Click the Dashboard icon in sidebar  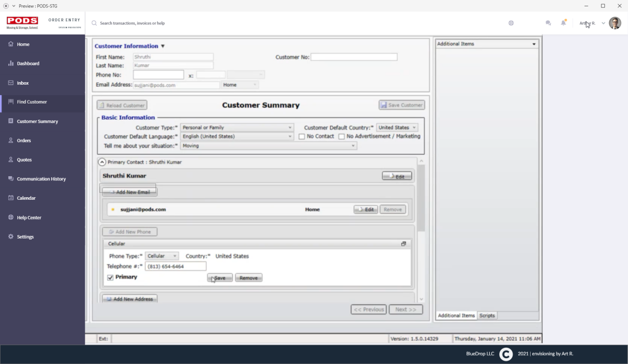[11, 64]
